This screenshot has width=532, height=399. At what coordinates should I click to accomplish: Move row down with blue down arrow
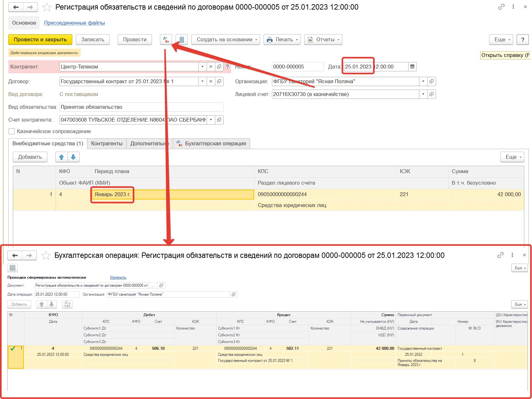(73, 157)
